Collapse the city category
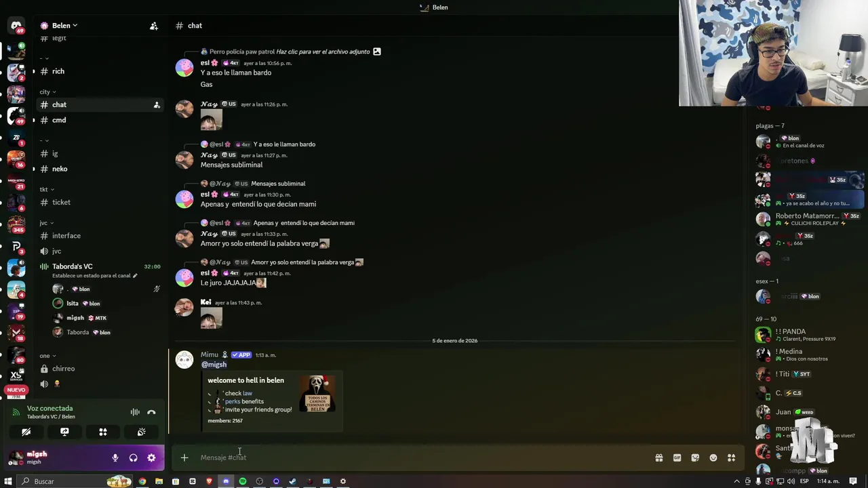This screenshot has width=868, height=488. (x=47, y=92)
